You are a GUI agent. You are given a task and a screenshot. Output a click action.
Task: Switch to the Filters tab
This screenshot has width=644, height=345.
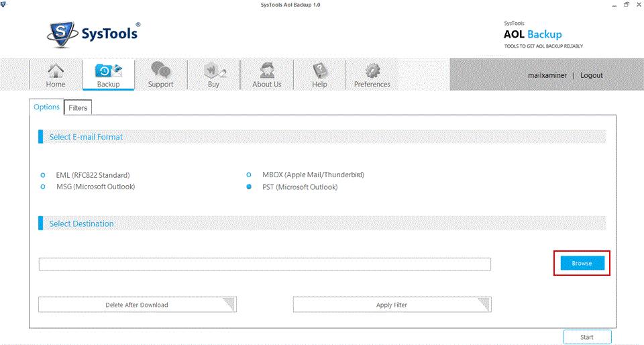click(78, 107)
